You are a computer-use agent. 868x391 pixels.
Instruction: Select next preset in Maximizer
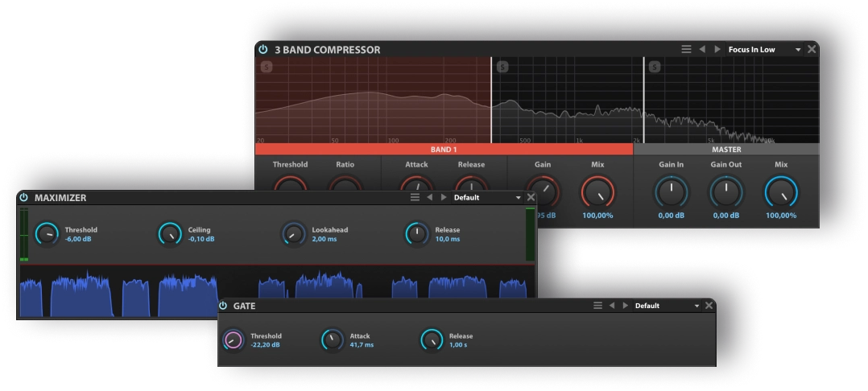click(x=444, y=197)
